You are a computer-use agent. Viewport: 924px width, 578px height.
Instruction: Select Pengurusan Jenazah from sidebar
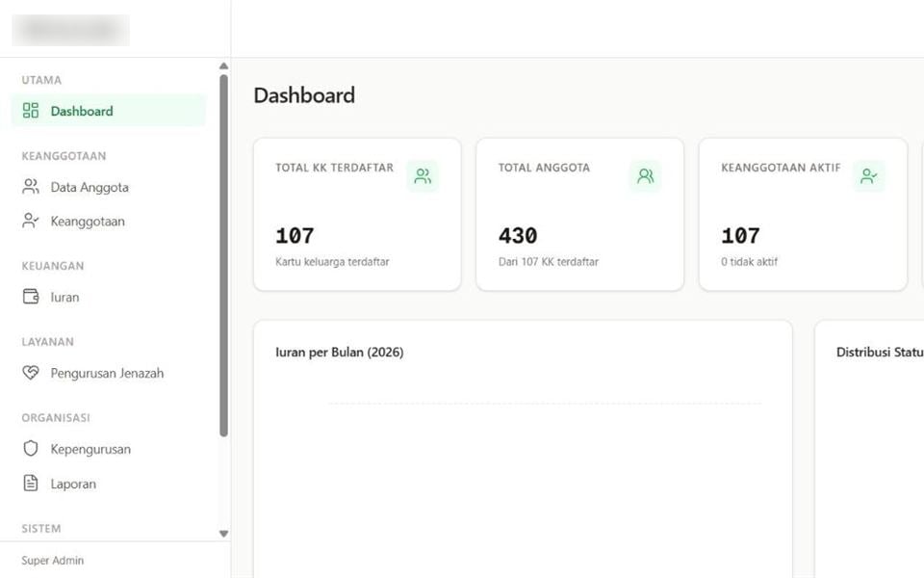(109, 373)
